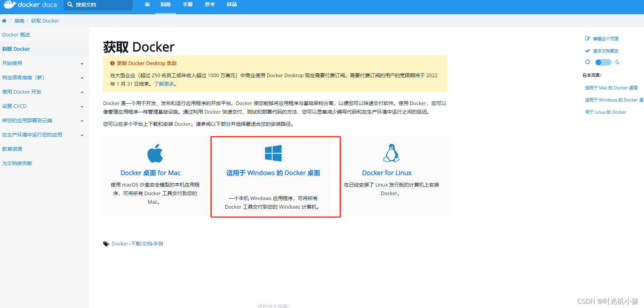644x308 pixels.
Task: Expand 在生产环境中运行您的应用 section
Action: click(82, 135)
